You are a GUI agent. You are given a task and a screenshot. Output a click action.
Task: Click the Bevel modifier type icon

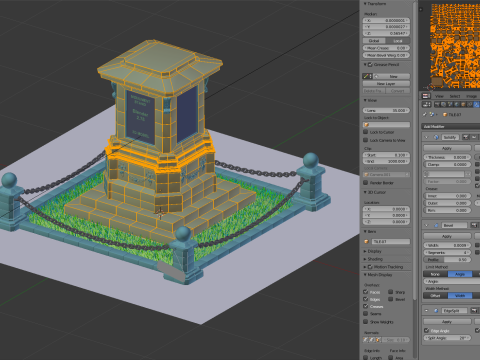[x=436, y=226]
